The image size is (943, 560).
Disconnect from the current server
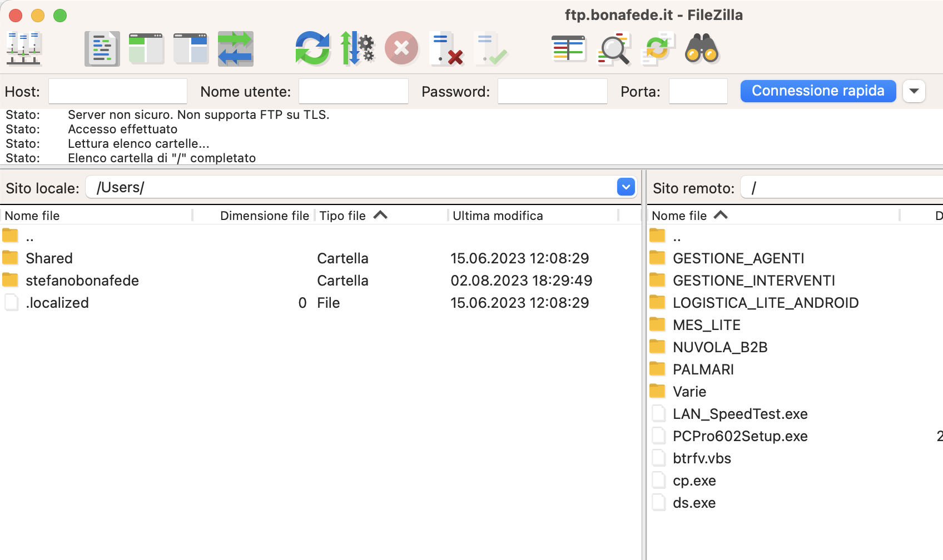click(446, 49)
